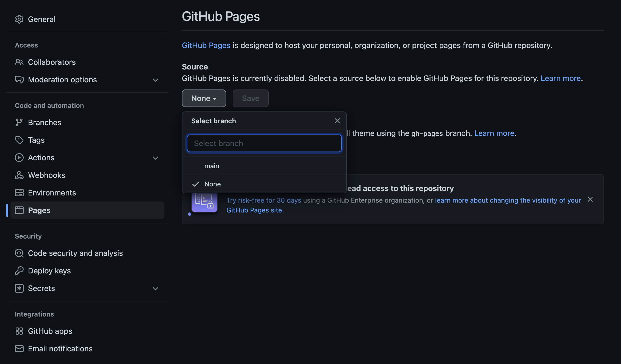Viewport: 621px width, 364px height.
Task: Click the Collaborators people icon
Action: (19, 62)
